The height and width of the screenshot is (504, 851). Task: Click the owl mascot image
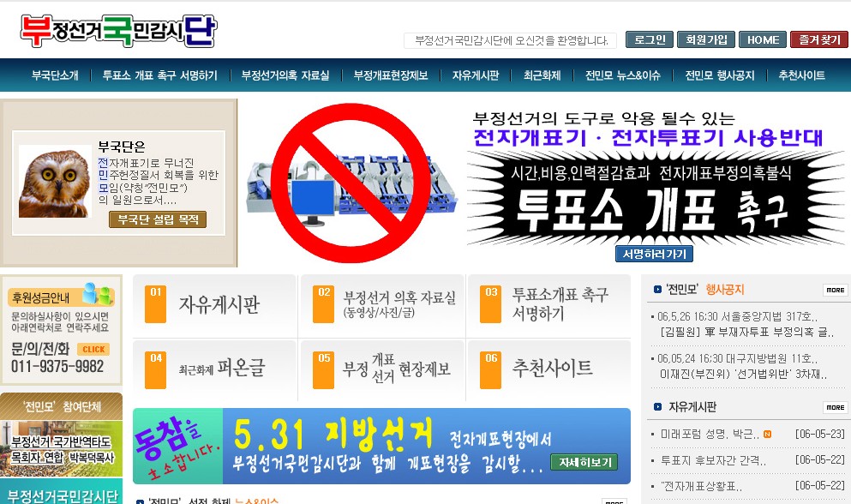point(55,181)
